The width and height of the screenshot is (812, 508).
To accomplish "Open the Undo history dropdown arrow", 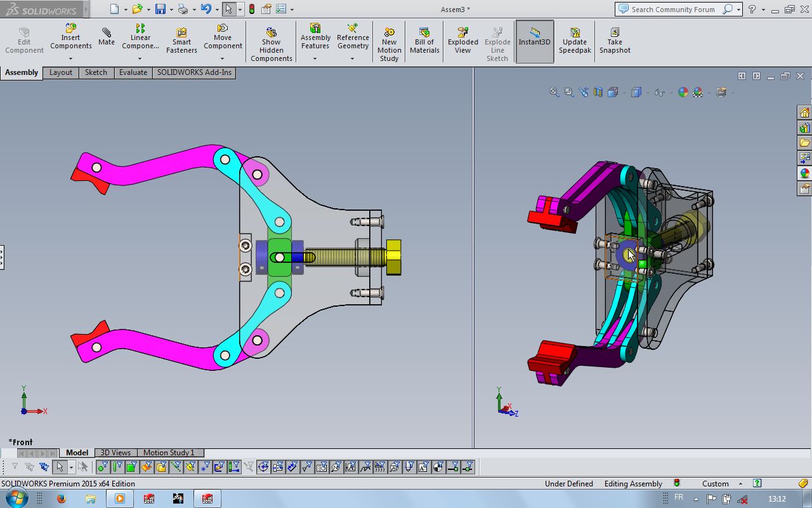I will tap(216, 10).
